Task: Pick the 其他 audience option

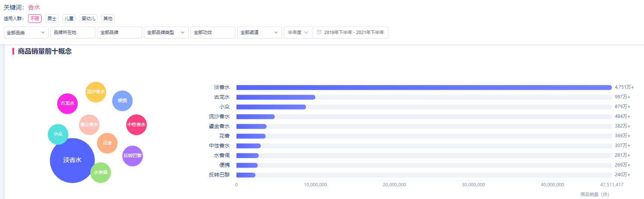Action: point(108,19)
